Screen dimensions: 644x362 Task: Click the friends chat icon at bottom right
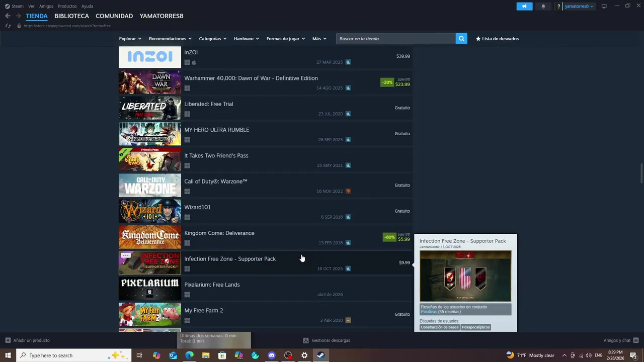click(636, 340)
